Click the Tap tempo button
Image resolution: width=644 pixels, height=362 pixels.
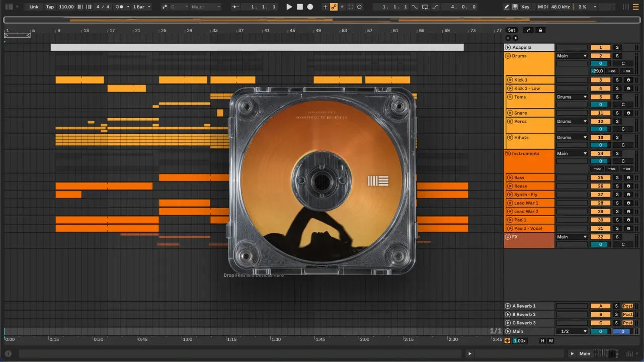pyautogui.click(x=50, y=7)
